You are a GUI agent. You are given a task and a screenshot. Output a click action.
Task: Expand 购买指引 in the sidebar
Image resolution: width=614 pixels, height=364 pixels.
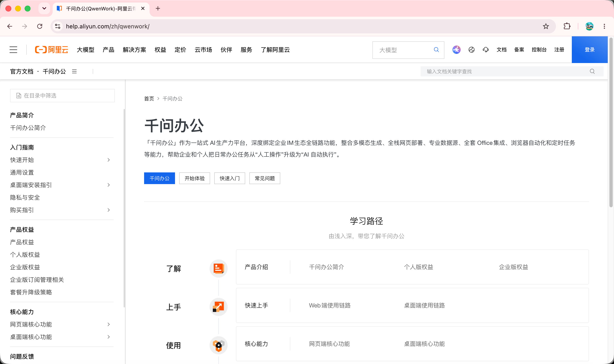(109, 210)
